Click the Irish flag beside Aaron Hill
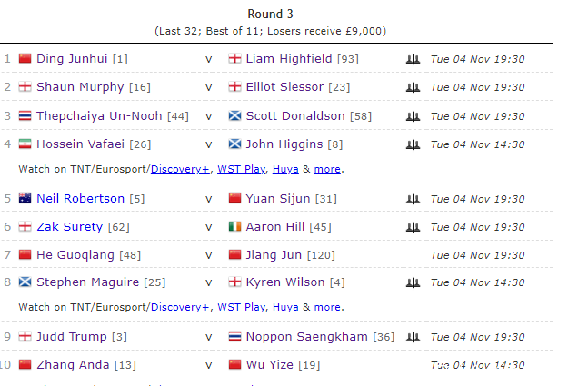This screenshot has width=588, height=386. 235,227
